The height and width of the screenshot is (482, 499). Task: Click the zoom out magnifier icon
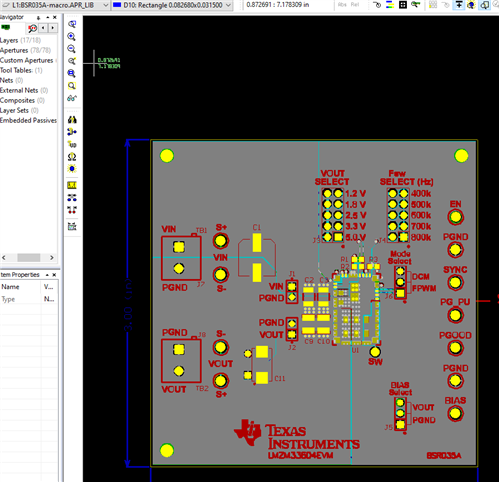tap(72, 49)
